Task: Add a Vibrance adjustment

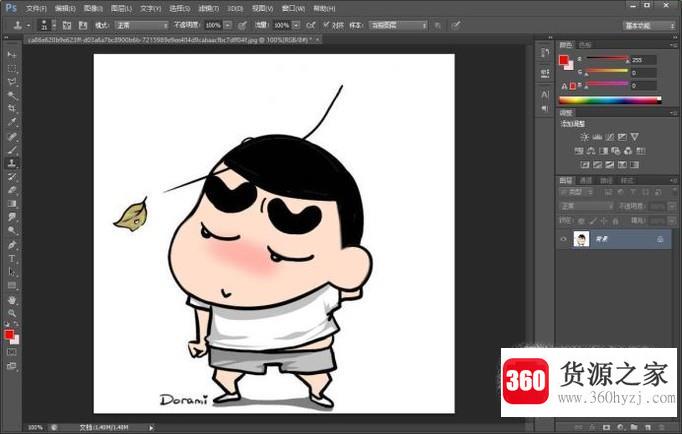Action: point(635,137)
